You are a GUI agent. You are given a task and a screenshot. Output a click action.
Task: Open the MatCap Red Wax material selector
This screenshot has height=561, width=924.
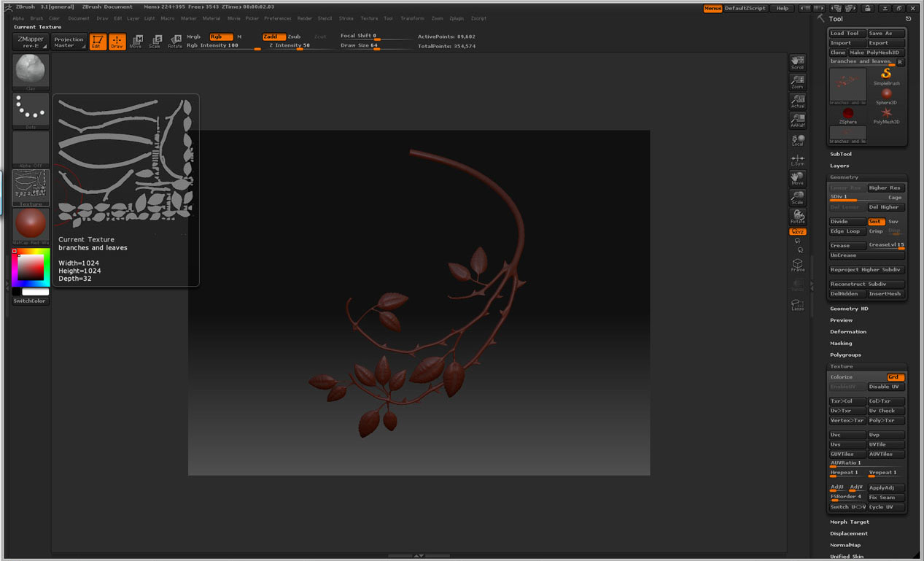pos(31,226)
